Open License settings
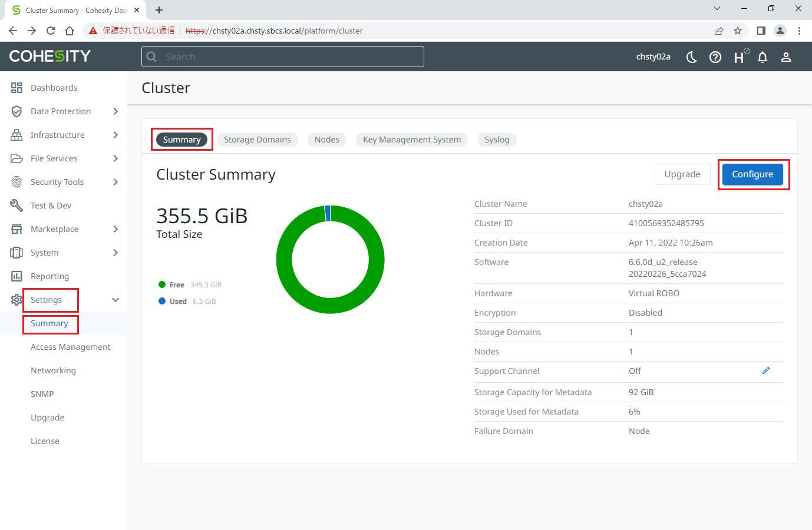The width and height of the screenshot is (812, 530). point(45,441)
